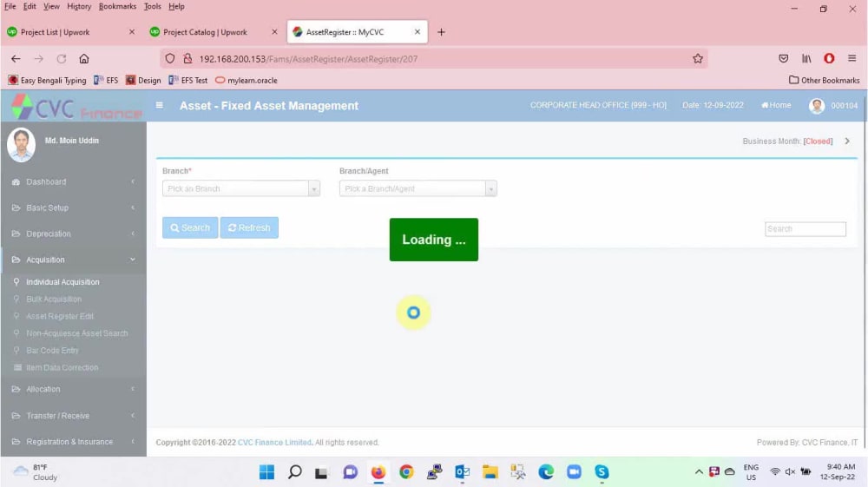Open a new browser tab

click(441, 32)
